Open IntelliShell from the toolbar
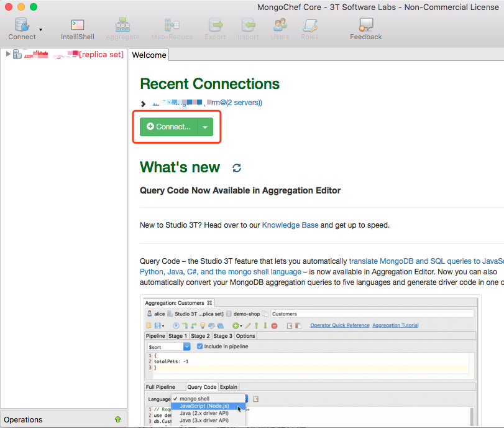Viewport: 504px width, 428px height. 78,29
